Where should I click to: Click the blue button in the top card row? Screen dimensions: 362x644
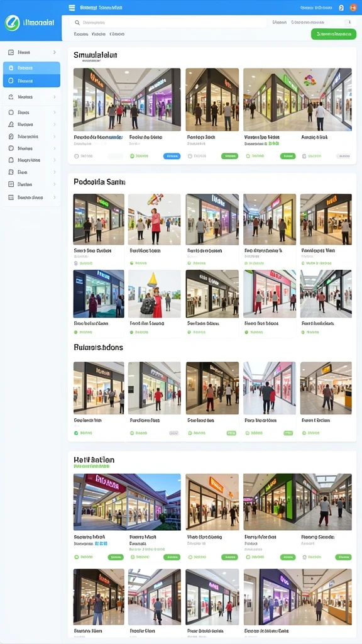point(172,156)
